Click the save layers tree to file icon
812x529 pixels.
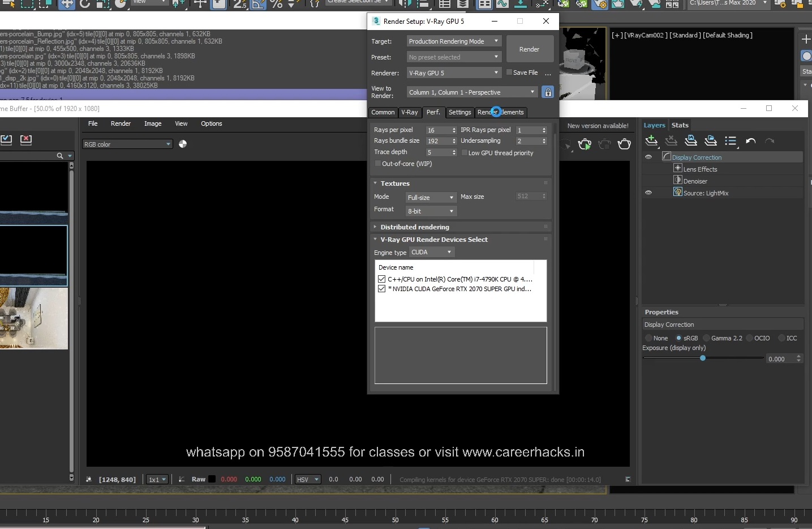[691, 140]
